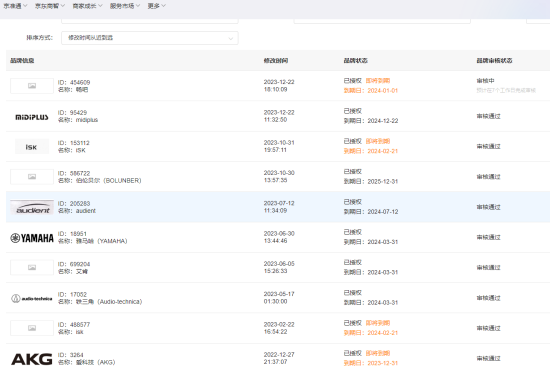Select the text 'ID: 17052'
Screen dimensions: 550x372
tap(72, 294)
